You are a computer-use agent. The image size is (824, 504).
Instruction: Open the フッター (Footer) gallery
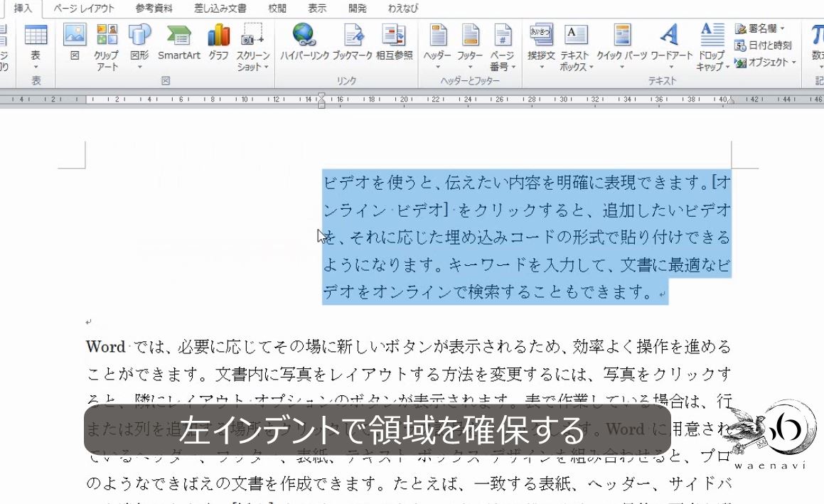pyautogui.click(x=470, y=46)
